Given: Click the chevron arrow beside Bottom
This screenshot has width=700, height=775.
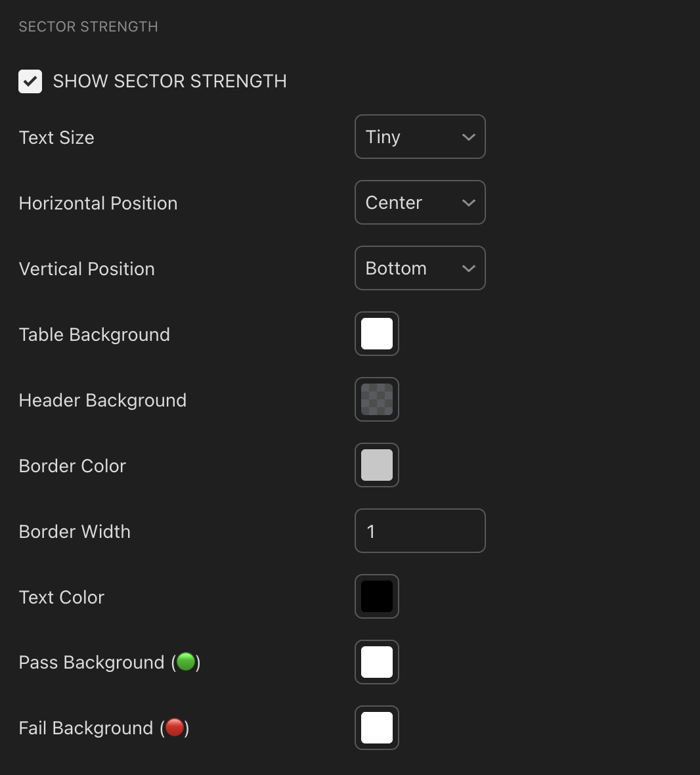Looking at the screenshot, I should pos(468,269).
